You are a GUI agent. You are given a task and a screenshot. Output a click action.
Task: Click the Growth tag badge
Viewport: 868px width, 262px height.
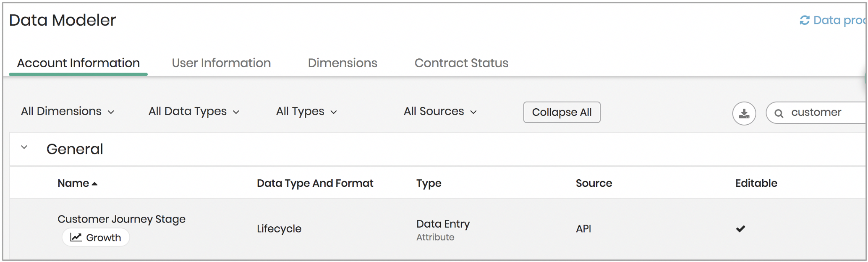[x=96, y=237]
